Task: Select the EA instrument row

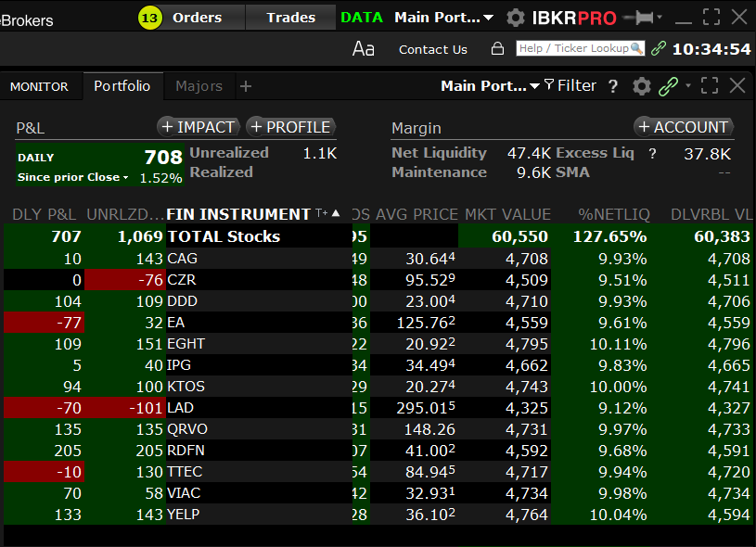Action: (x=378, y=323)
